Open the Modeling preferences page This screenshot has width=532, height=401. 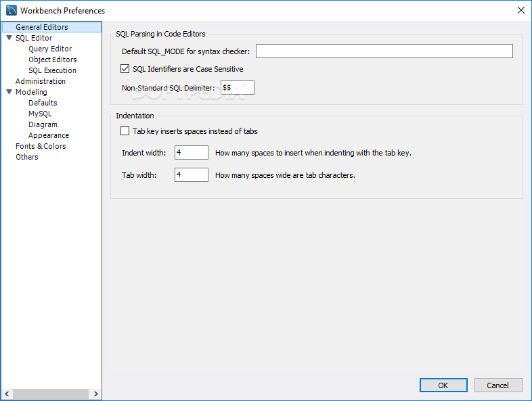point(31,92)
